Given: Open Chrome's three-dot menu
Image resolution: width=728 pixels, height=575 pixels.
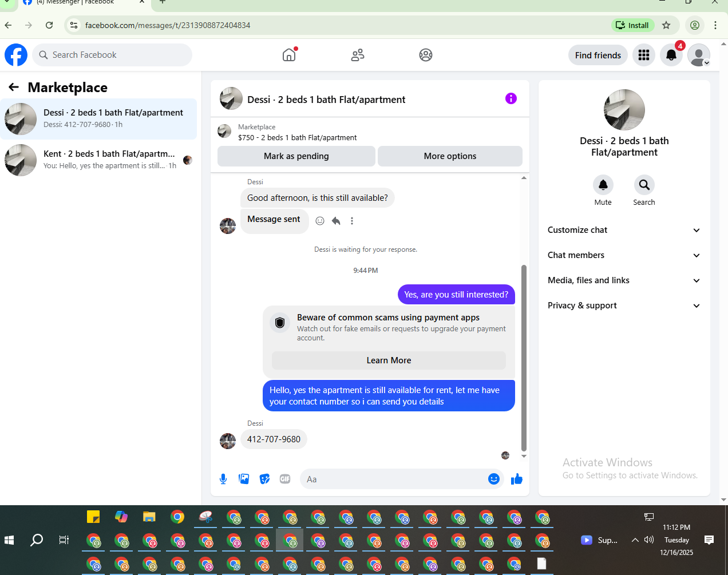Looking at the screenshot, I should point(715,25).
